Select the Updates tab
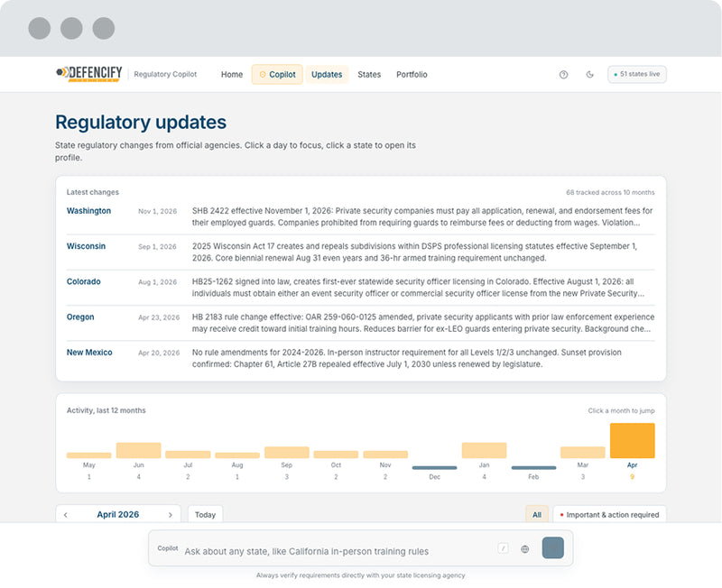Screen dimensions: 722x588 pyautogui.click(x=327, y=75)
